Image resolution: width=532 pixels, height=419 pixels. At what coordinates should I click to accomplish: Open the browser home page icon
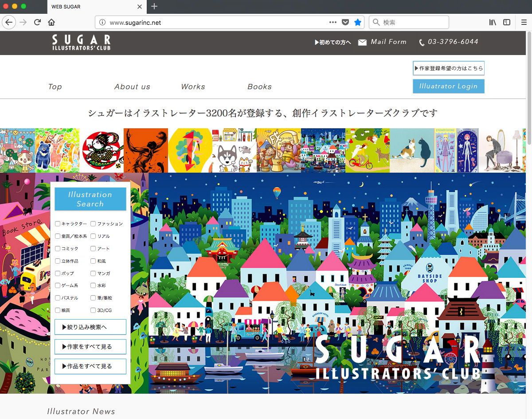coord(51,22)
